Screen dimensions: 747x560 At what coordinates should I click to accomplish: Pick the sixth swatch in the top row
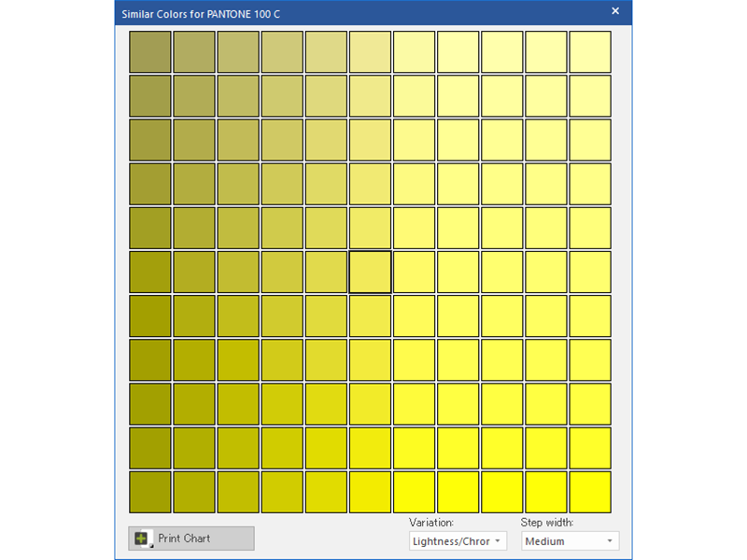click(370, 52)
